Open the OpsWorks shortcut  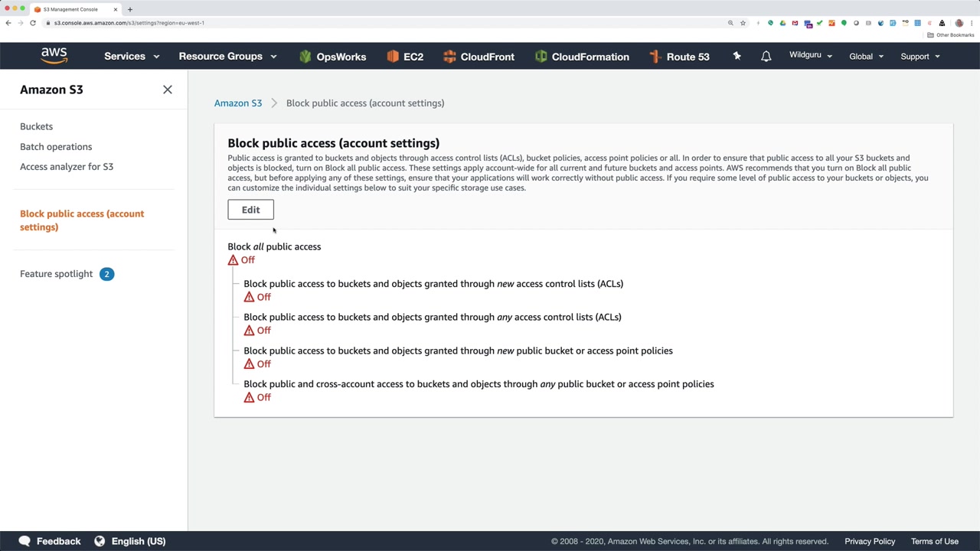[x=333, y=57]
